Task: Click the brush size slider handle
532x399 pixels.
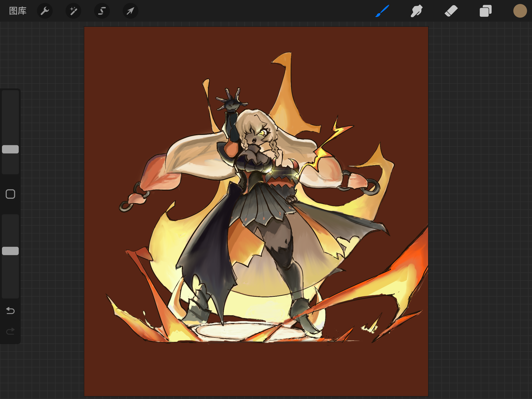Action: click(10, 149)
